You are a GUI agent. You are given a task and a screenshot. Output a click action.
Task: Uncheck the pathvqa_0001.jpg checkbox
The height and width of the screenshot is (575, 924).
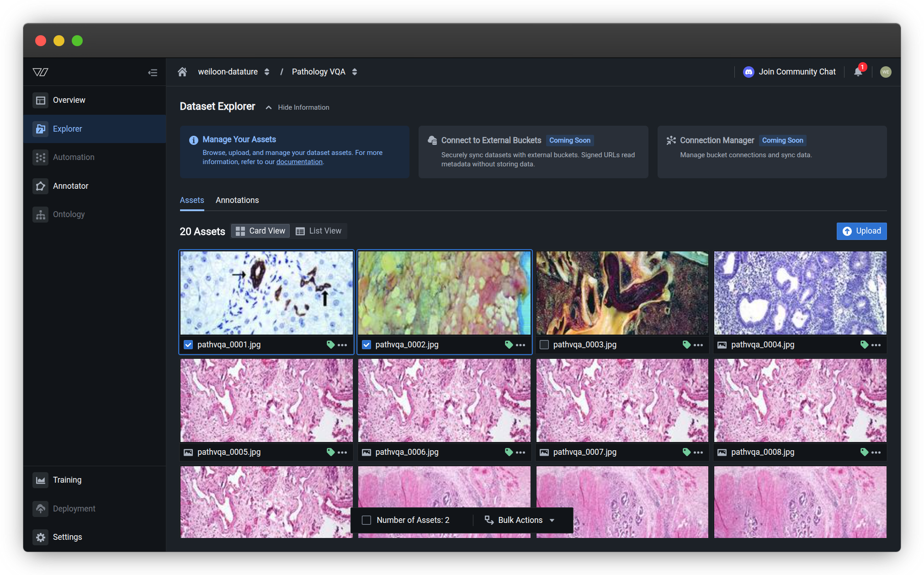188,345
